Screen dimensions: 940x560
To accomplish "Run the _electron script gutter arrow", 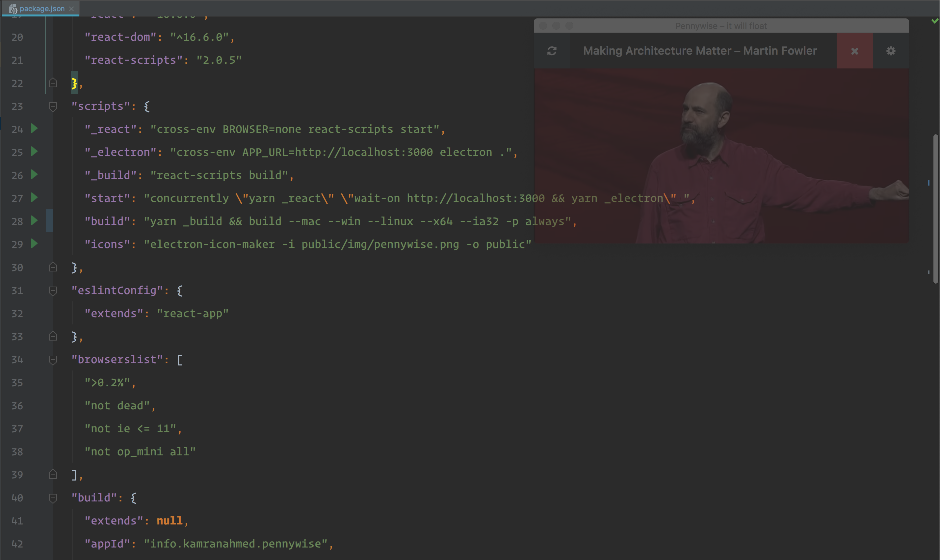I will click(34, 152).
